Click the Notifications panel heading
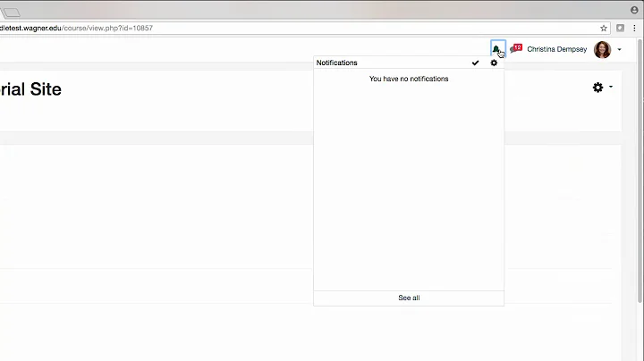The width and height of the screenshot is (644, 361). tap(337, 63)
